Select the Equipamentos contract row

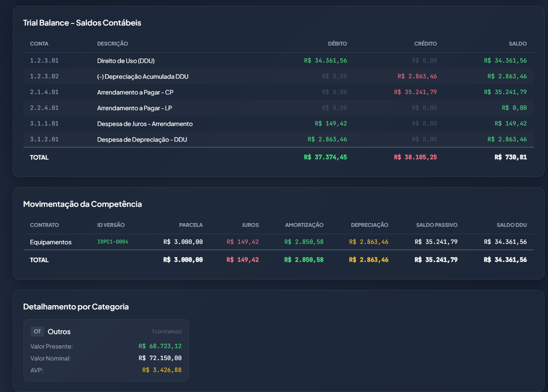[x=51, y=242]
